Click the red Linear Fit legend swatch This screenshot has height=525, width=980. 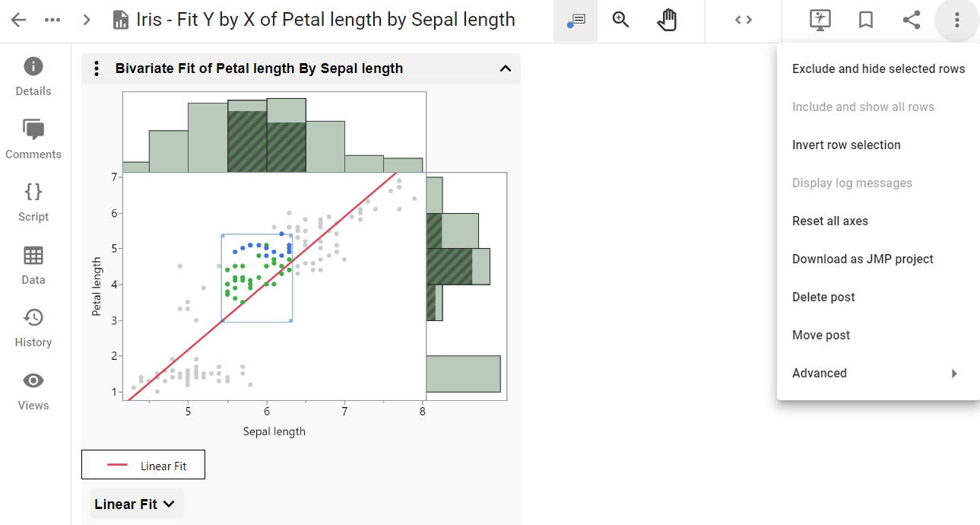[x=117, y=466]
